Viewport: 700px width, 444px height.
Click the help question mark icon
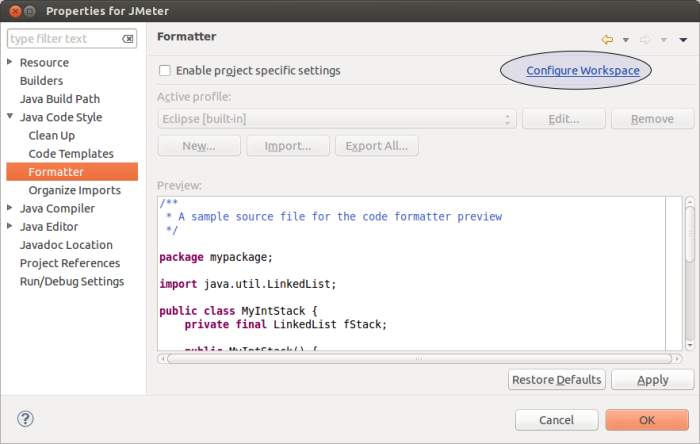(x=26, y=418)
